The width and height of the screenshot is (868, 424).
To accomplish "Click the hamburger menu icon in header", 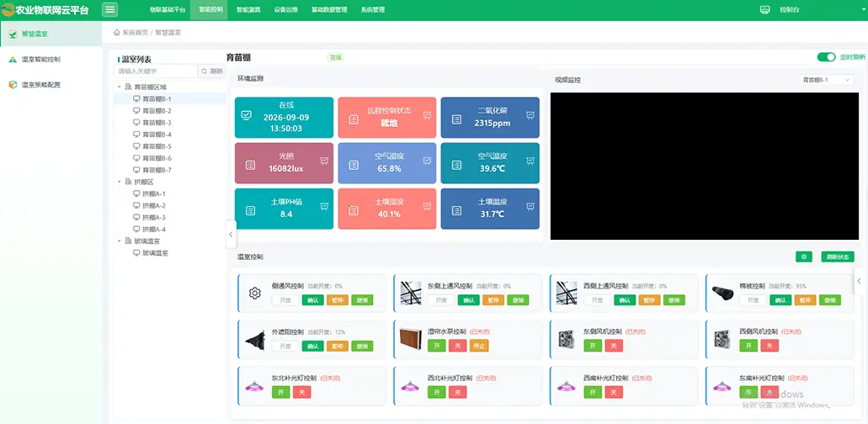I will [109, 9].
